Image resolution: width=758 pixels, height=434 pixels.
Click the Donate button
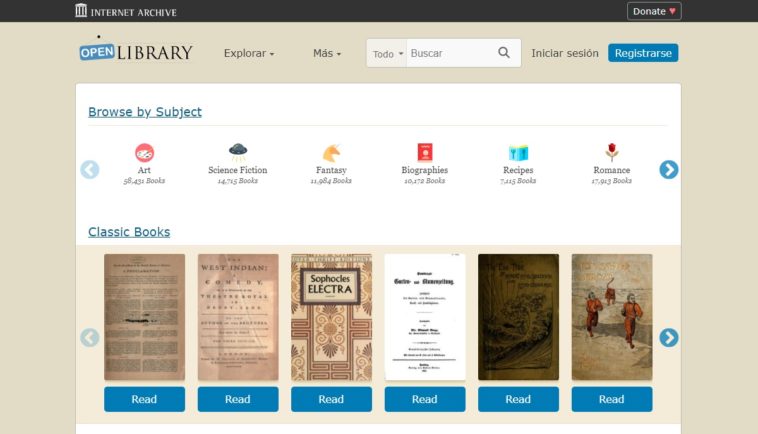coord(654,11)
